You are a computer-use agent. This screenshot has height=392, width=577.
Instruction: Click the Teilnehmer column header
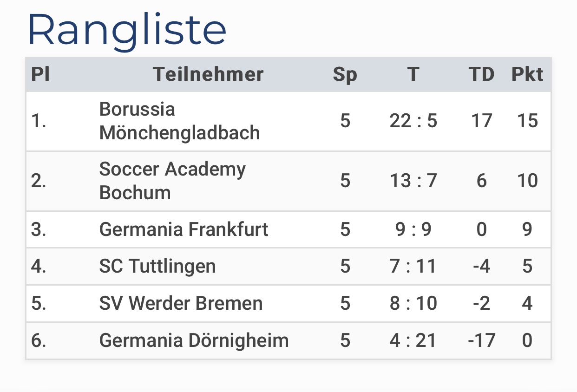pos(209,74)
